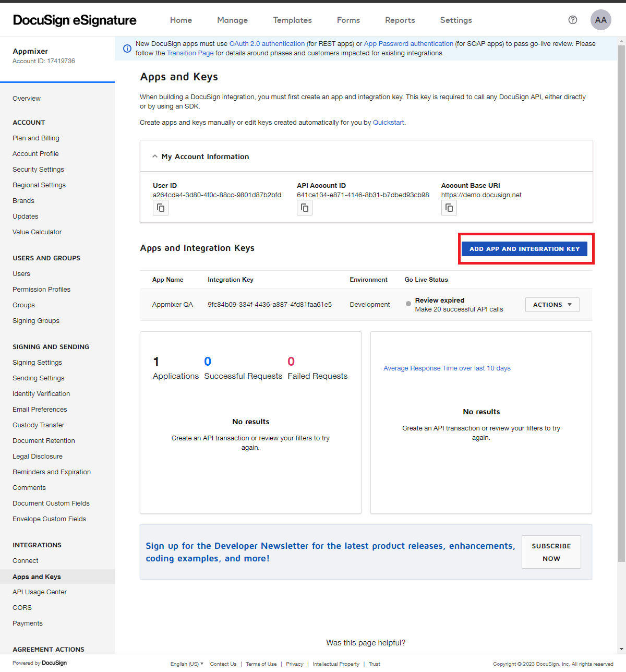Follow the Quickstart link

[x=388, y=123]
